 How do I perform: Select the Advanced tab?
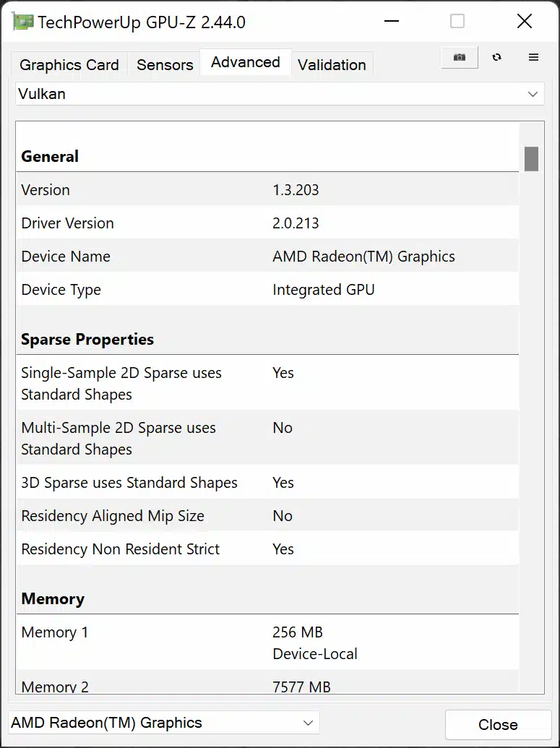(246, 62)
